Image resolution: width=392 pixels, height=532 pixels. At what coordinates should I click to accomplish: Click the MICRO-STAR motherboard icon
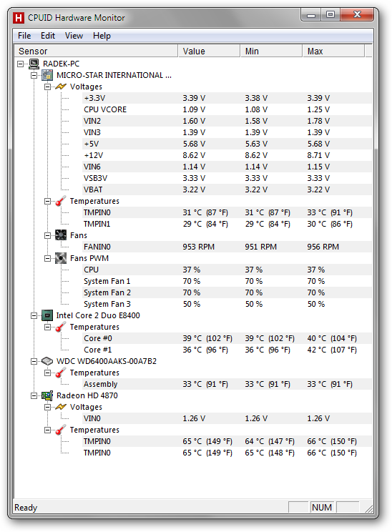click(47, 75)
